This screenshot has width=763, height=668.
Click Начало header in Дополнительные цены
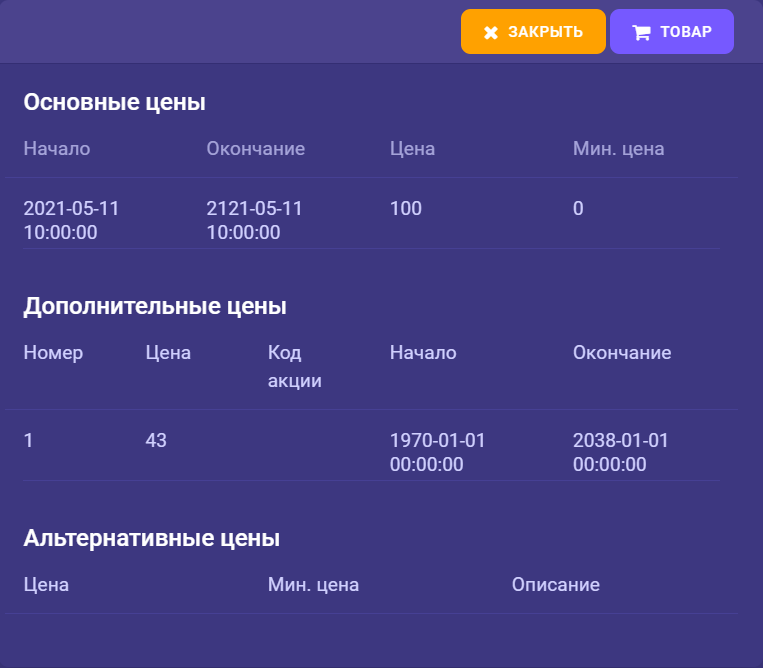423,353
